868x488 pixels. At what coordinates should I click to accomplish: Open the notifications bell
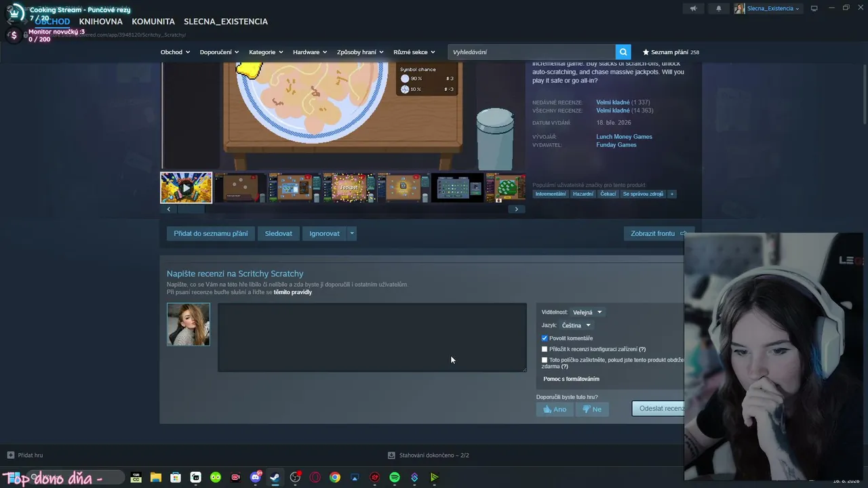click(x=719, y=9)
